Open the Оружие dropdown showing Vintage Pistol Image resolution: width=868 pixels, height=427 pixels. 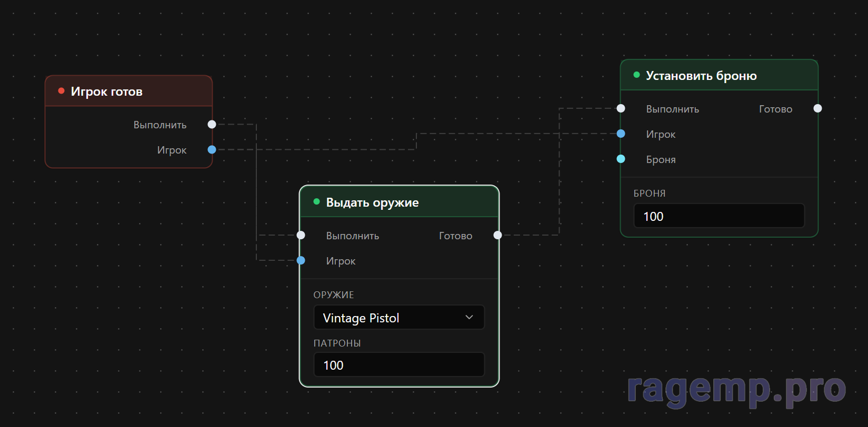[390, 318]
